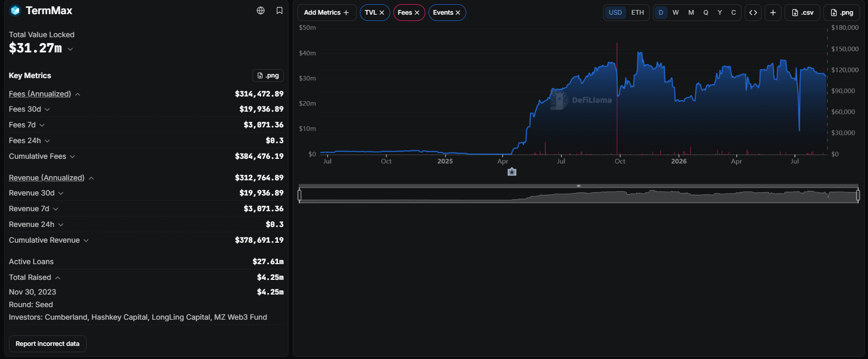Screen dimensions: 868x359
Task: Expand Cumulative Revenue details
Action: pyautogui.click(x=86, y=241)
